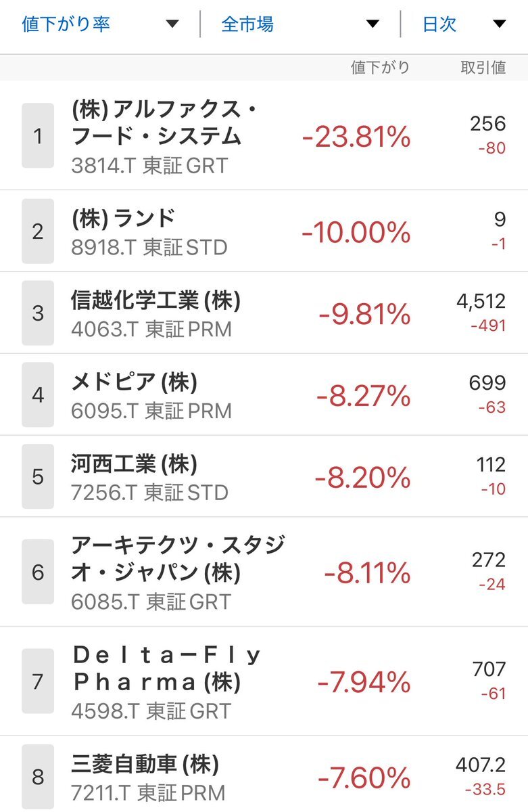The width and height of the screenshot is (528, 812).
Task: Open アルファクス・フード・システム stock details
Action: click(x=264, y=136)
